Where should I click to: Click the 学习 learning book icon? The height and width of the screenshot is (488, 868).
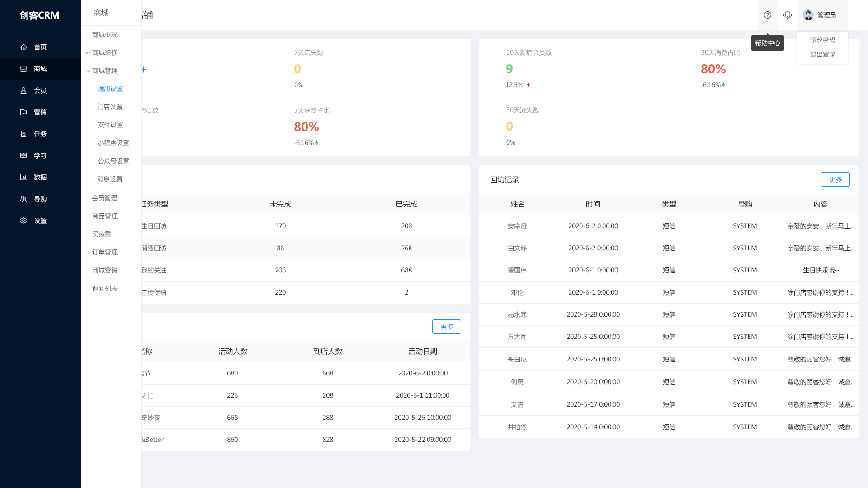click(24, 155)
